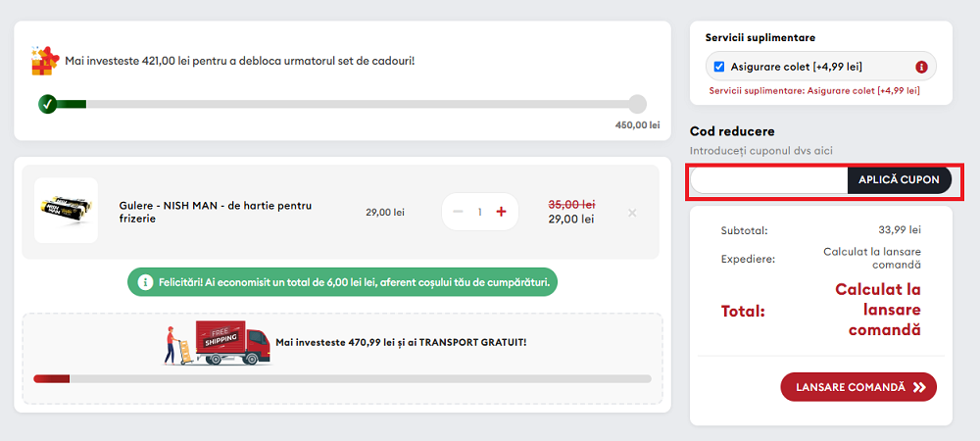Click the green checkmark milestone circle

pyautogui.click(x=47, y=104)
